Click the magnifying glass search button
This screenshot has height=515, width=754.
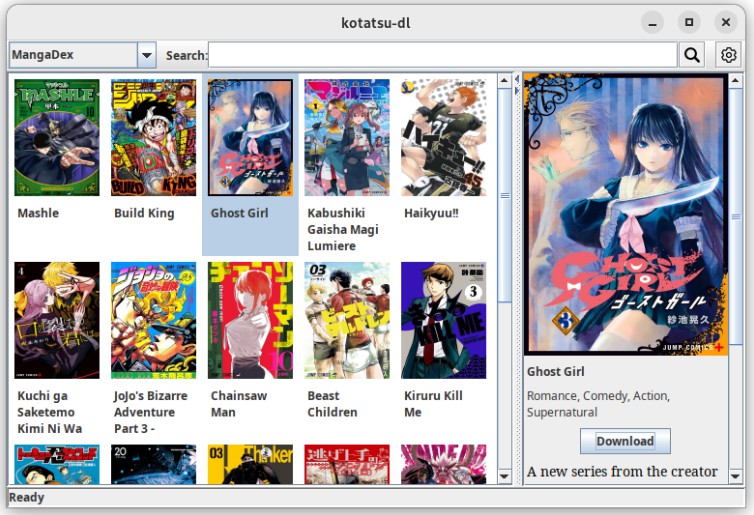[x=692, y=55]
